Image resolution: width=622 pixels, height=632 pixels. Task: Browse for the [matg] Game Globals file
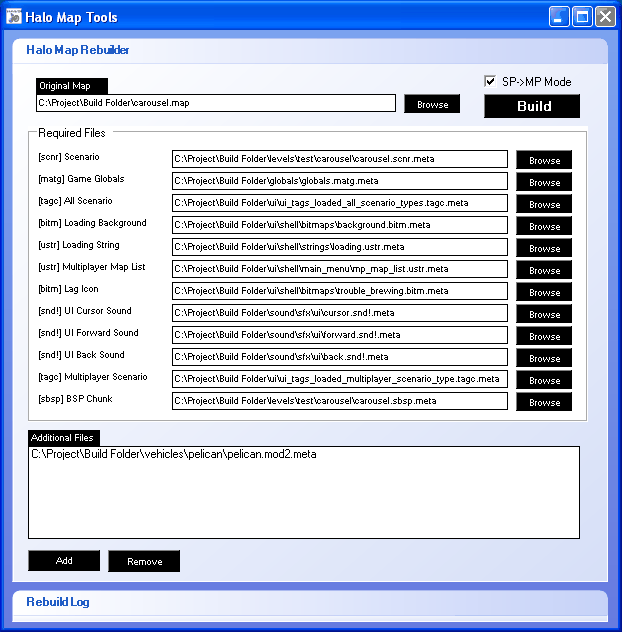pyautogui.click(x=544, y=182)
